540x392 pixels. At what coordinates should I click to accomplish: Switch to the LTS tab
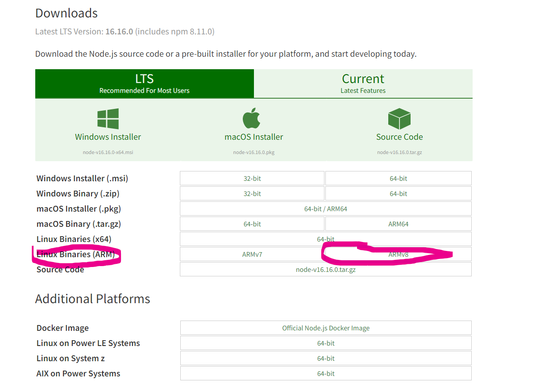145,83
